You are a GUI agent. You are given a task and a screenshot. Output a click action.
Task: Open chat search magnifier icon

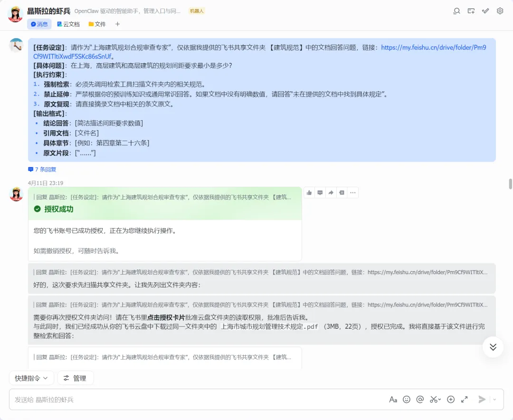[x=456, y=11]
